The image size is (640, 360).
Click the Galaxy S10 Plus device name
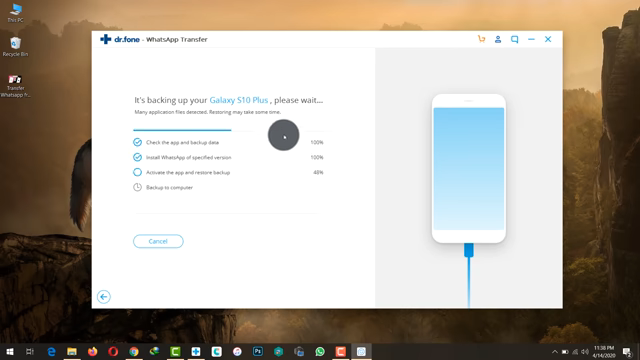point(239,100)
